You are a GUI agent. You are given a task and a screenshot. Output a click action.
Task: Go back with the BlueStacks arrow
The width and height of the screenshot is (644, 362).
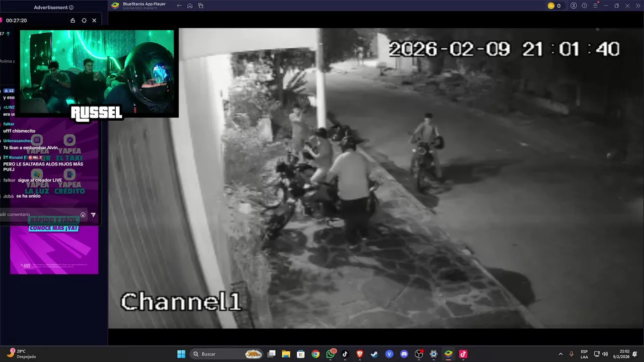[179, 6]
